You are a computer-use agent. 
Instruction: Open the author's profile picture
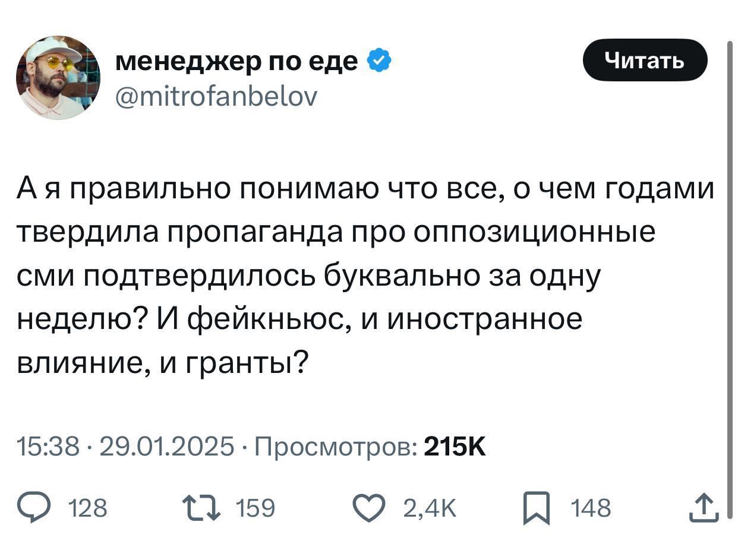[58, 77]
